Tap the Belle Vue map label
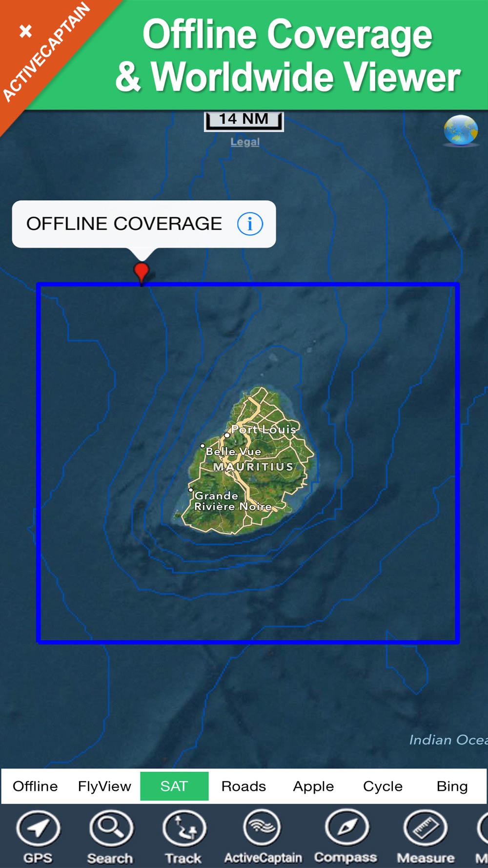The height and width of the screenshot is (868, 488). click(233, 452)
